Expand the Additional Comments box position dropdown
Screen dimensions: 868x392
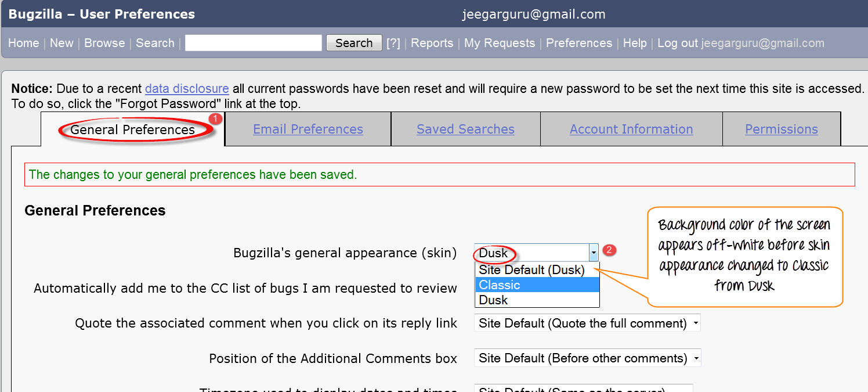click(587, 358)
